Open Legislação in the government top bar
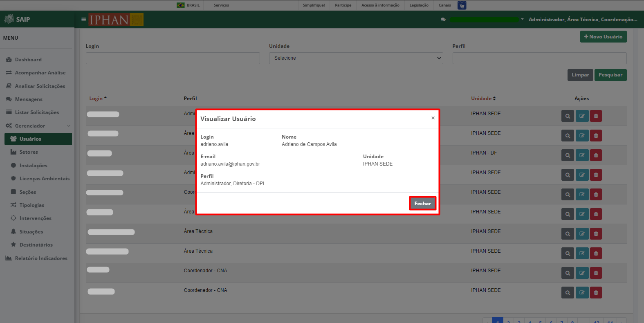The height and width of the screenshot is (323, 644). pos(419,5)
